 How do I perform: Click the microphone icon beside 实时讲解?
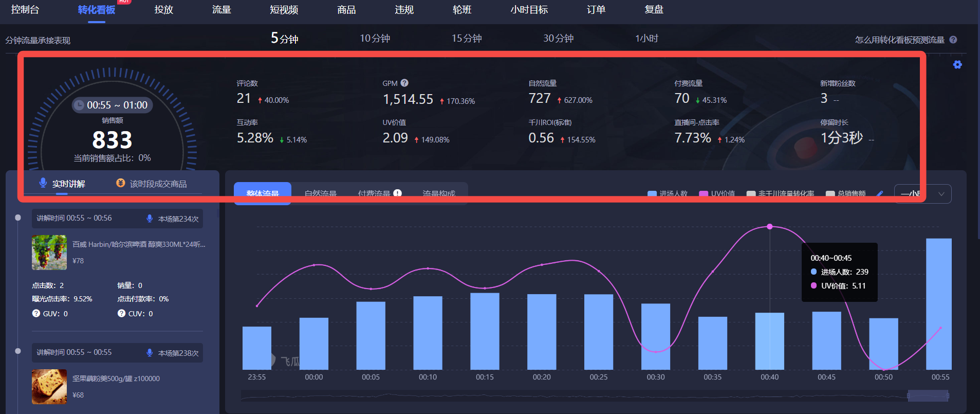[43, 183]
